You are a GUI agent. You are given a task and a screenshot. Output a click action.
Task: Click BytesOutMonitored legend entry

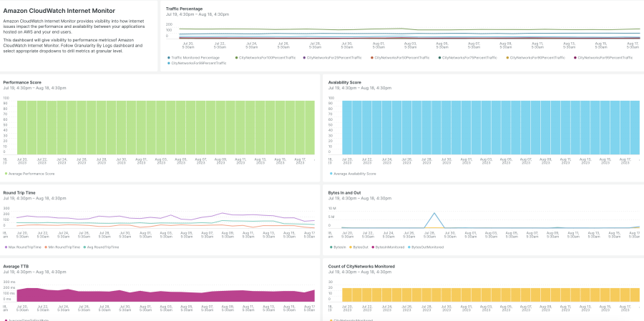427,247
